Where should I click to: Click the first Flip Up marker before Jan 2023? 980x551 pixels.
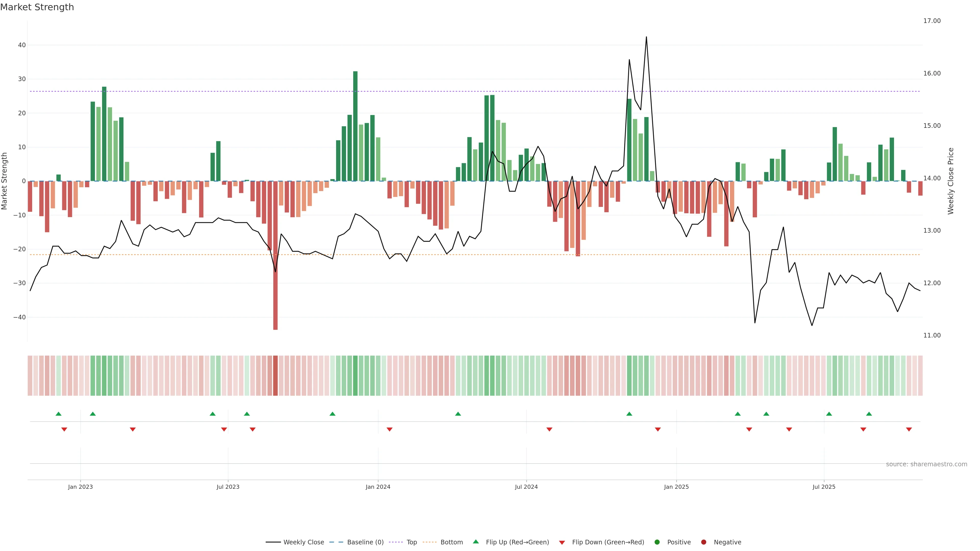(59, 414)
